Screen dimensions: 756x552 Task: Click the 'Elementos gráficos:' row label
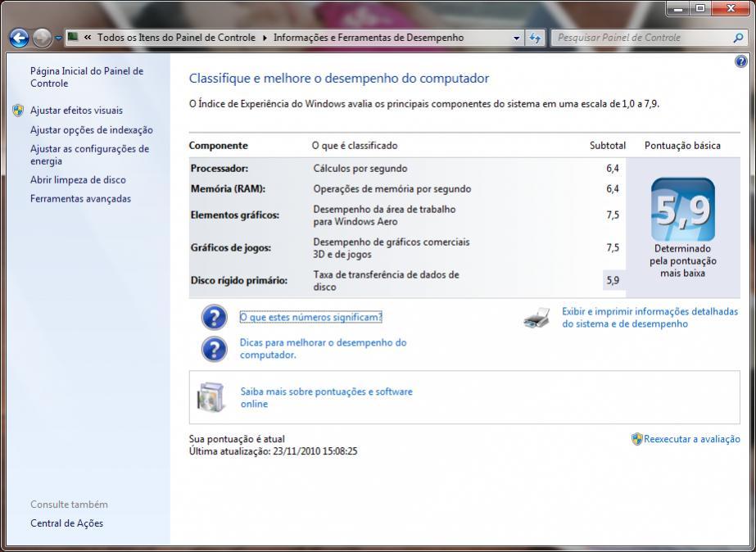[235, 215]
